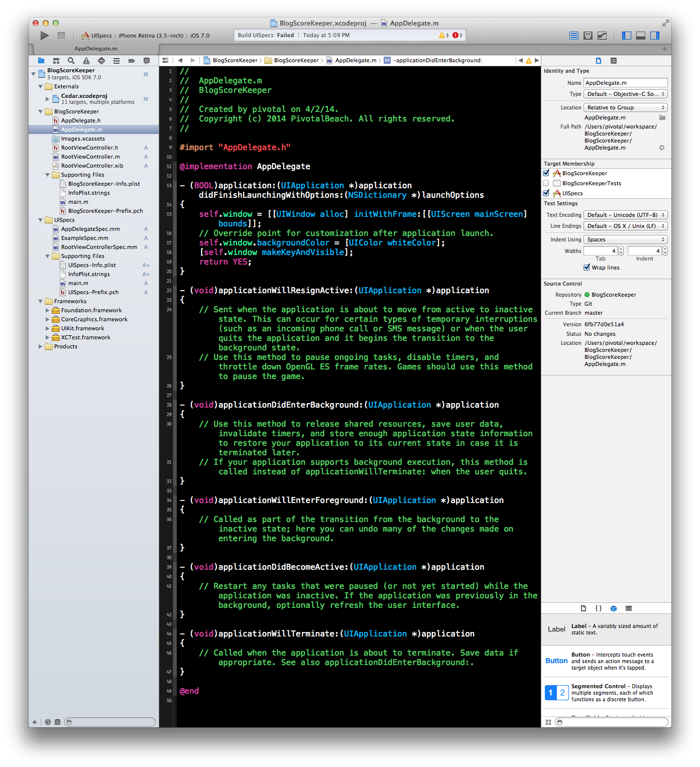Click BlogScoreKeeper project in jump bar
The width and height of the screenshot is (700, 767).
(x=230, y=60)
